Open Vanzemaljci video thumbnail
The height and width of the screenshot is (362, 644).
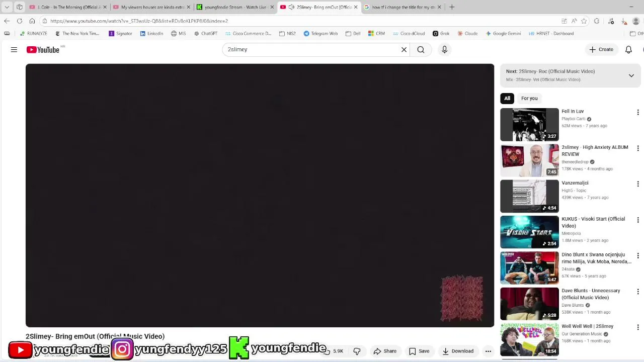click(x=529, y=196)
